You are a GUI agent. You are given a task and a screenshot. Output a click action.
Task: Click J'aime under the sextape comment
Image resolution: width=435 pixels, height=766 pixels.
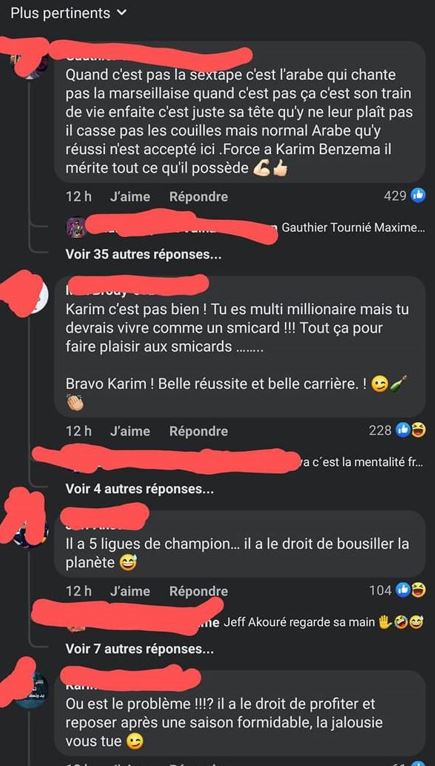130,197
